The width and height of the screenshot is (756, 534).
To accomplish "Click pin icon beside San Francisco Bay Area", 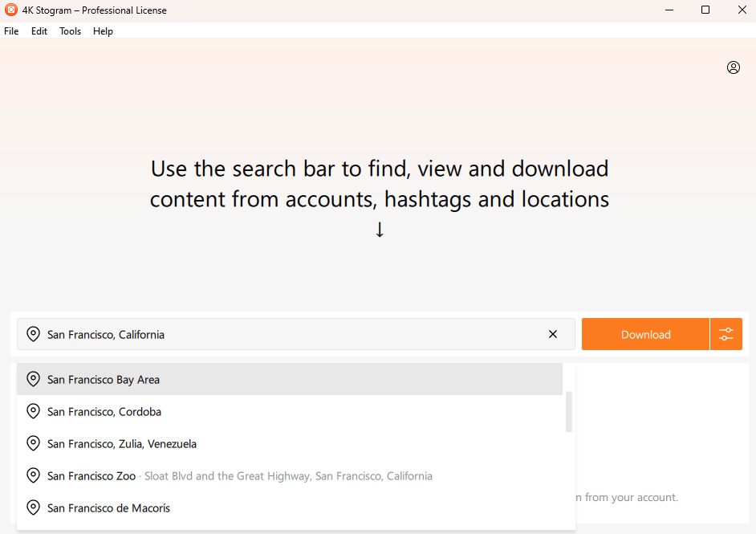I will click(33, 379).
